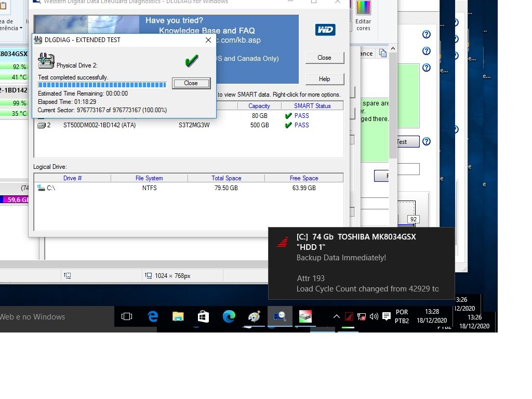Click File System column header
532x399 pixels.
click(149, 178)
